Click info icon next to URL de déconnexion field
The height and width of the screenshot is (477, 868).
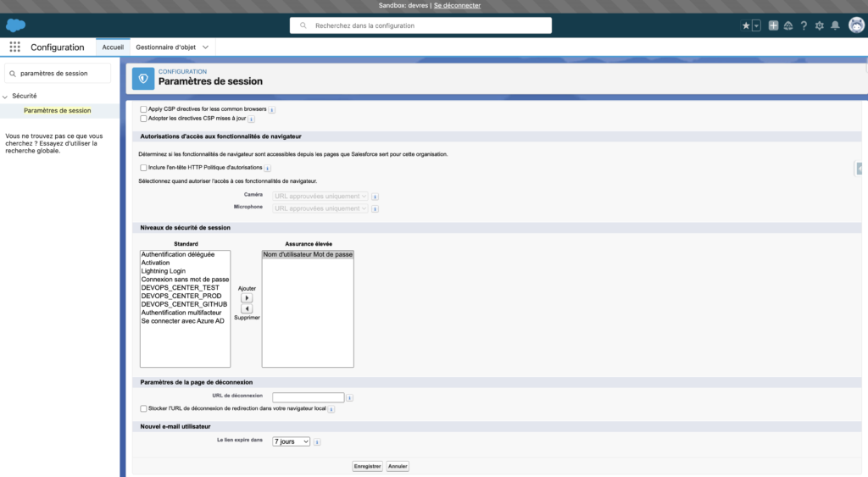(349, 398)
